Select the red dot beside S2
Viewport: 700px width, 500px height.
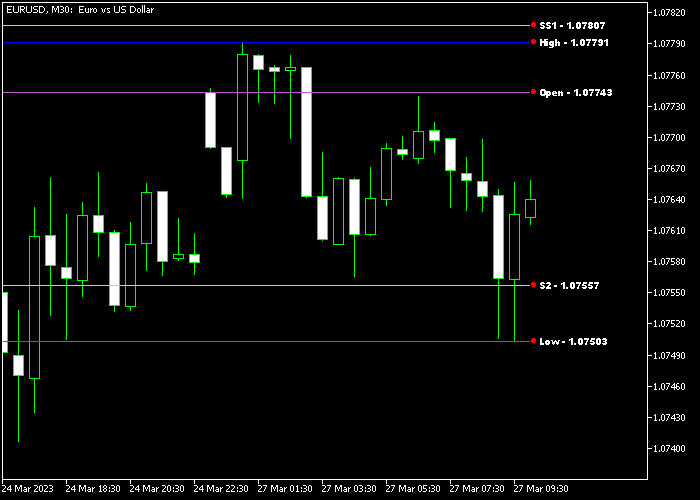pyautogui.click(x=533, y=285)
